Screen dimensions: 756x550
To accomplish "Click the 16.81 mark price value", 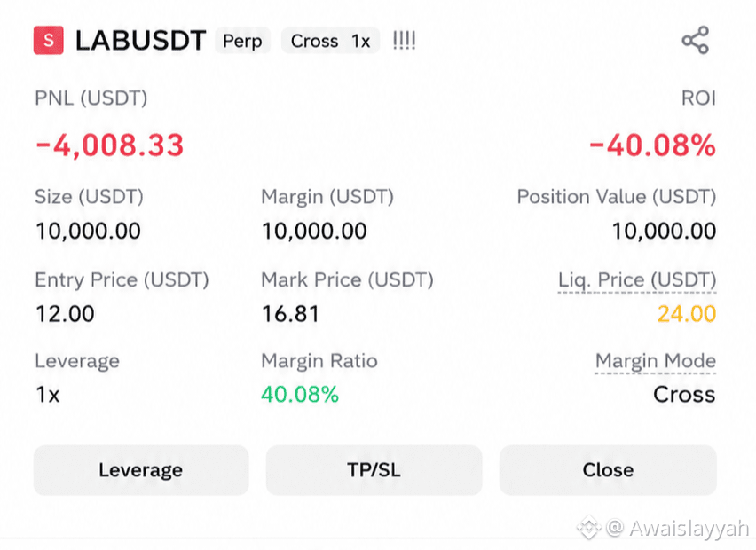I will pos(290,314).
